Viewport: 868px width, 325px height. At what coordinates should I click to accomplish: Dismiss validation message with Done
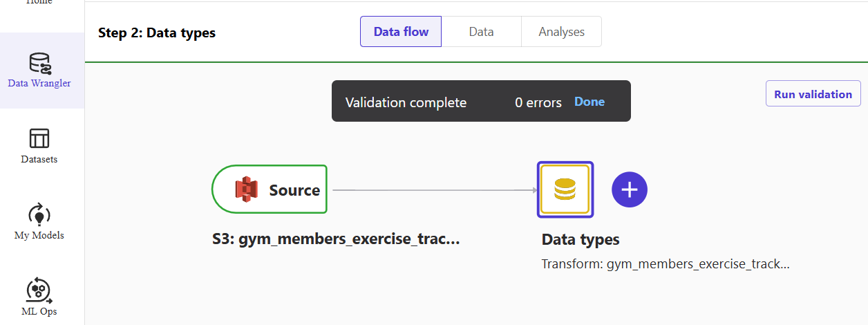589,102
